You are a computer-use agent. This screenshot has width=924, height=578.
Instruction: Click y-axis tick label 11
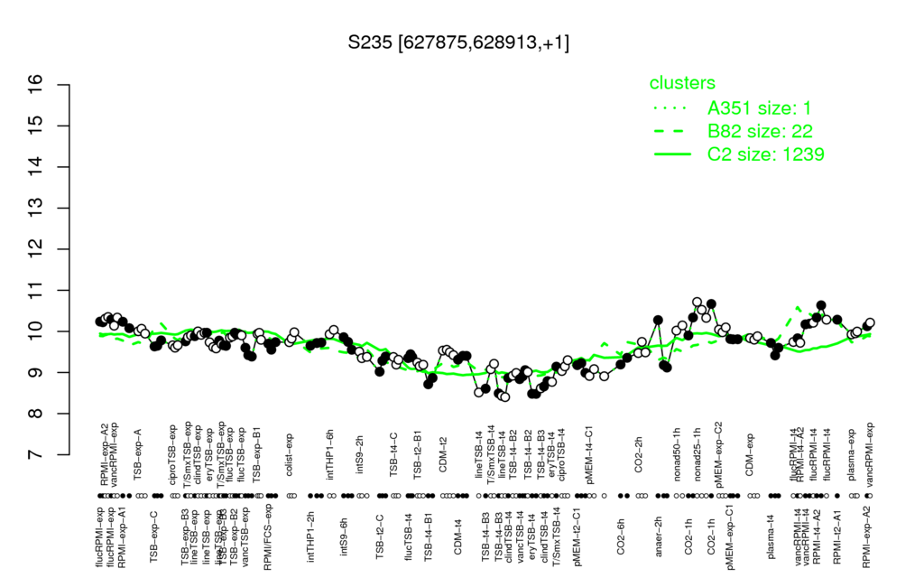coord(35,290)
